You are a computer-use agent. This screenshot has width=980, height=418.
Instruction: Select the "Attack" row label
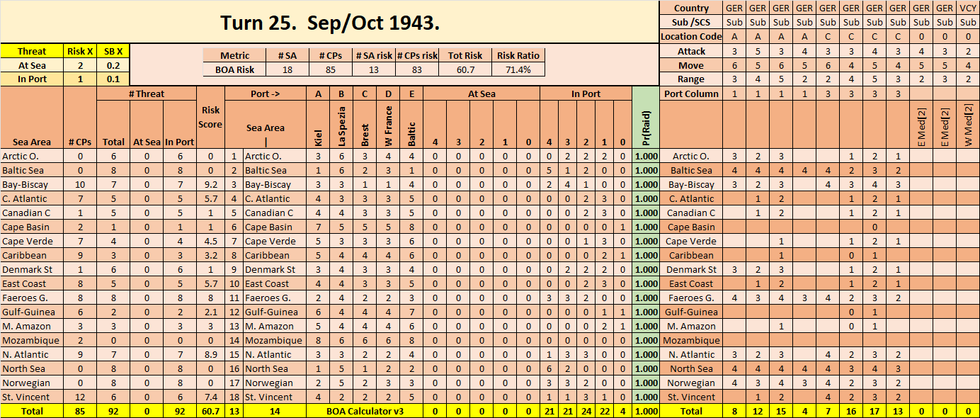coord(691,51)
